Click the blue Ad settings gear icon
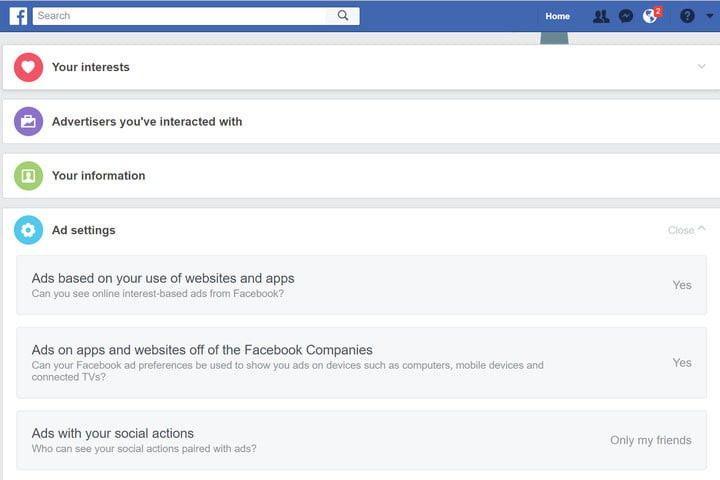The image size is (720, 480). [28, 230]
